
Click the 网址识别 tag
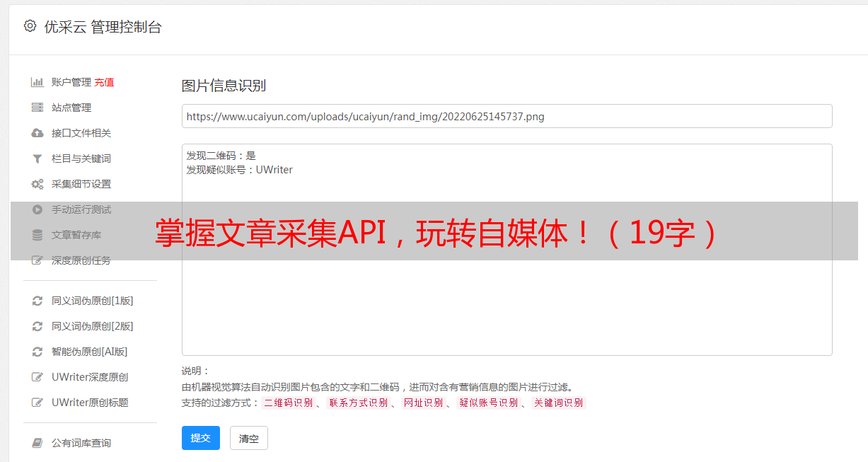point(424,403)
